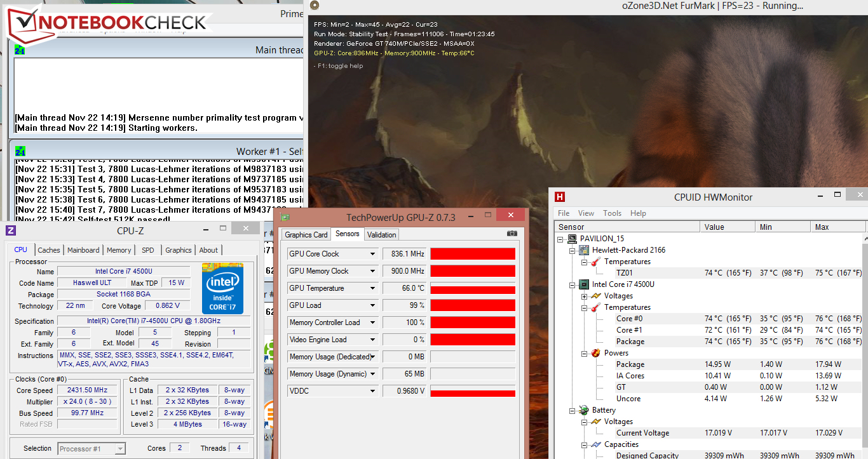
Task: Click the CPU-Z purple Z title icon
Action: point(10,230)
